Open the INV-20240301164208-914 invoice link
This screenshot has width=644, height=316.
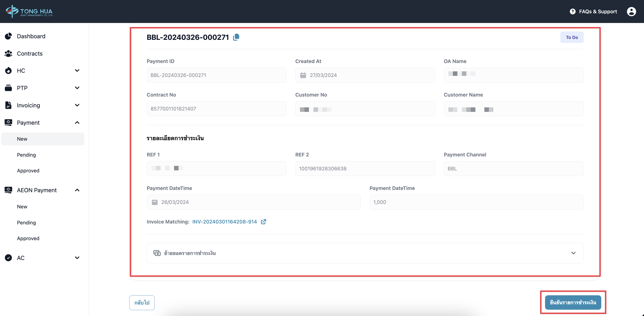point(224,222)
